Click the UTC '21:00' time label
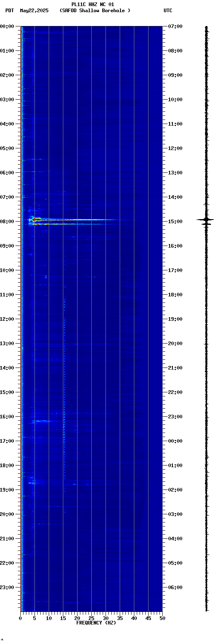Screen dimensions: 224x644 [175, 368]
